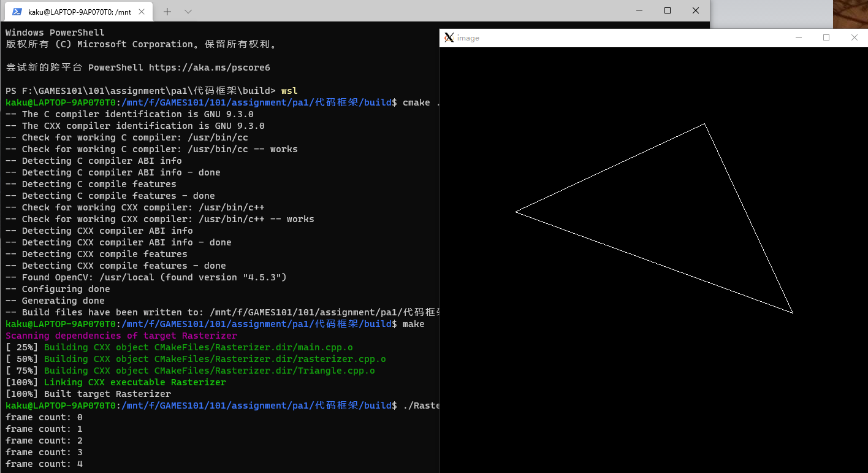The image size is (868, 473).
Task: Maximize the Windows Terminal window
Action: [x=668, y=10]
